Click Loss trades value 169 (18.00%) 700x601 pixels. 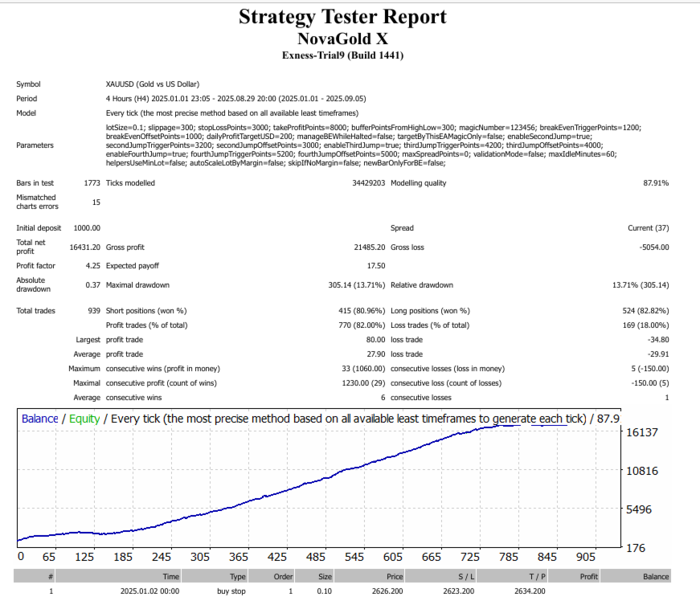point(645,325)
